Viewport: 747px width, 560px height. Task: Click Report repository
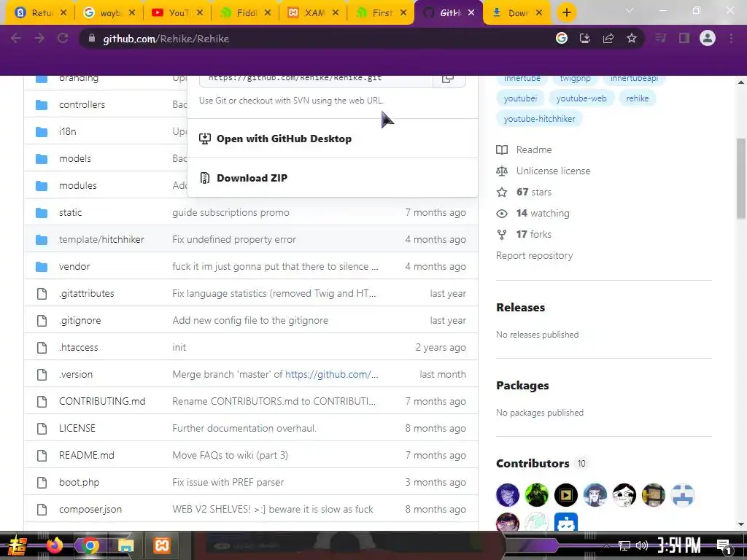[x=534, y=256]
